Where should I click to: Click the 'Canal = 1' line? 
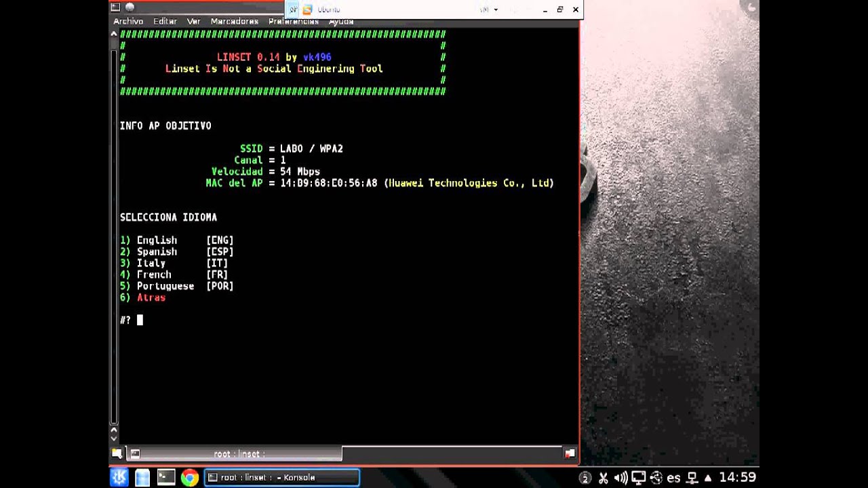click(x=260, y=160)
